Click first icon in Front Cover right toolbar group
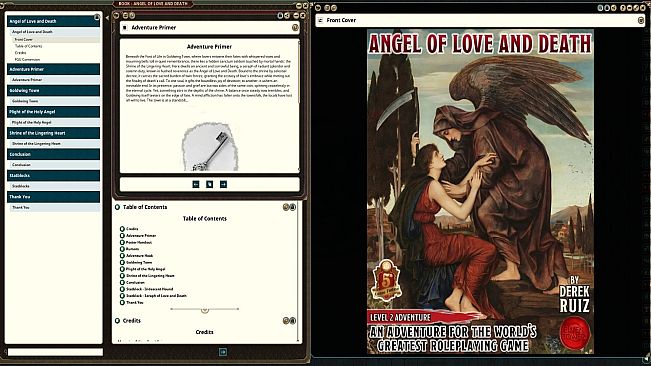Viewport: 651px width, 366px height. 600,7
